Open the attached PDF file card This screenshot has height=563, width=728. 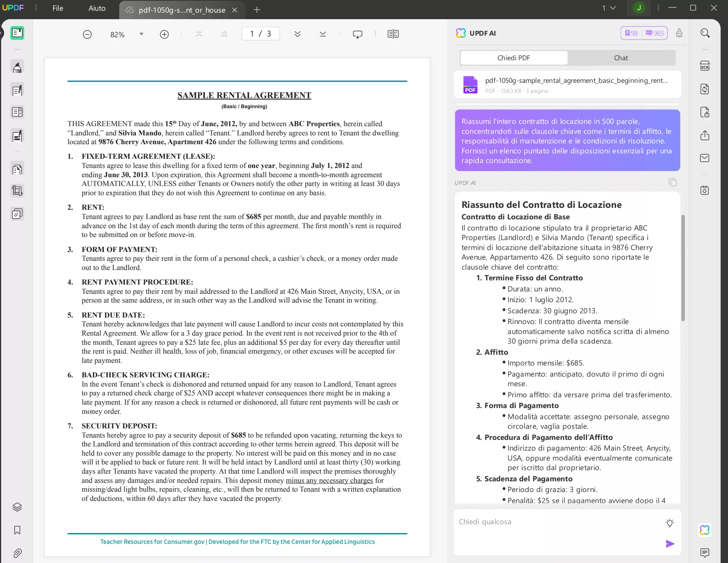568,85
